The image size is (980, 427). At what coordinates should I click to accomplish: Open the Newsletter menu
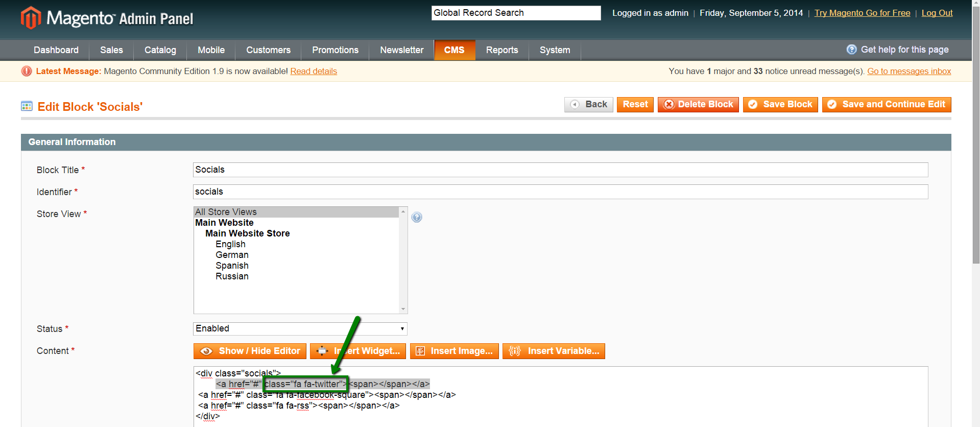click(x=401, y=50)
